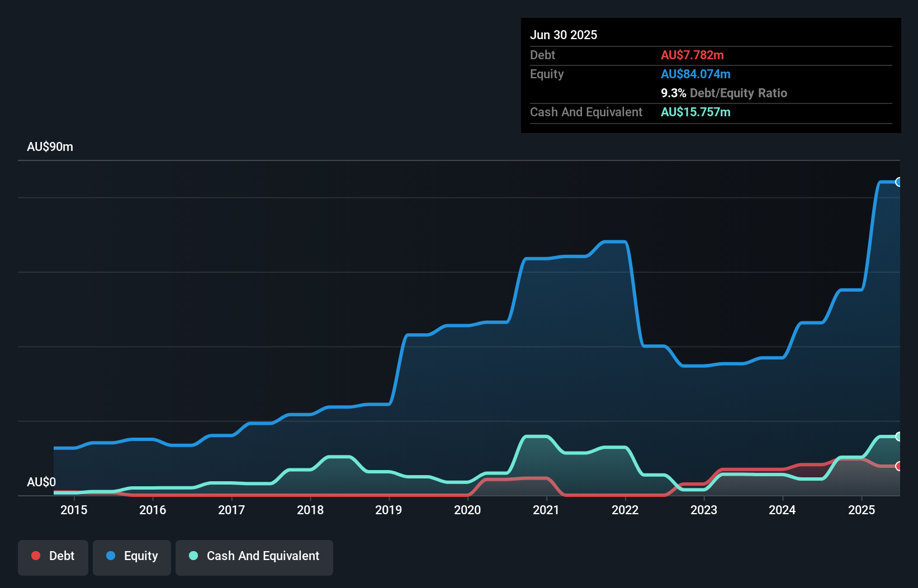Click the AU$84.074m Equity value link
Viewport: 918px width, 588px height.
(696, 74)
